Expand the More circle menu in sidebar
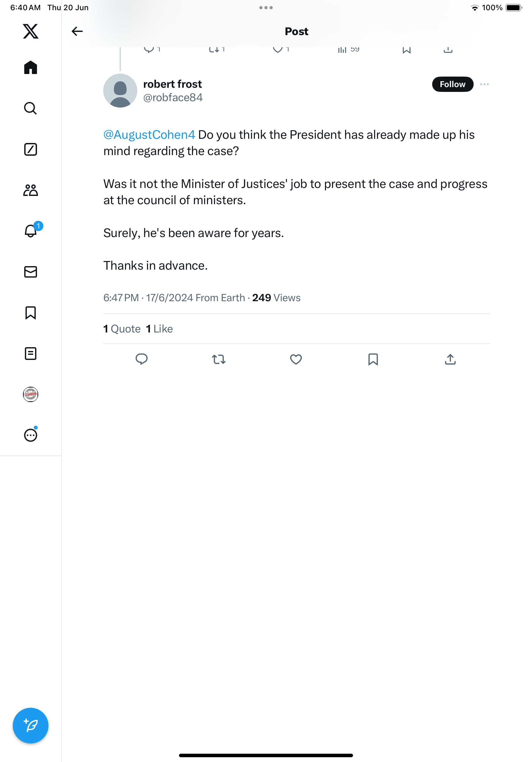The image size is (532, 762). pos(31,435)
